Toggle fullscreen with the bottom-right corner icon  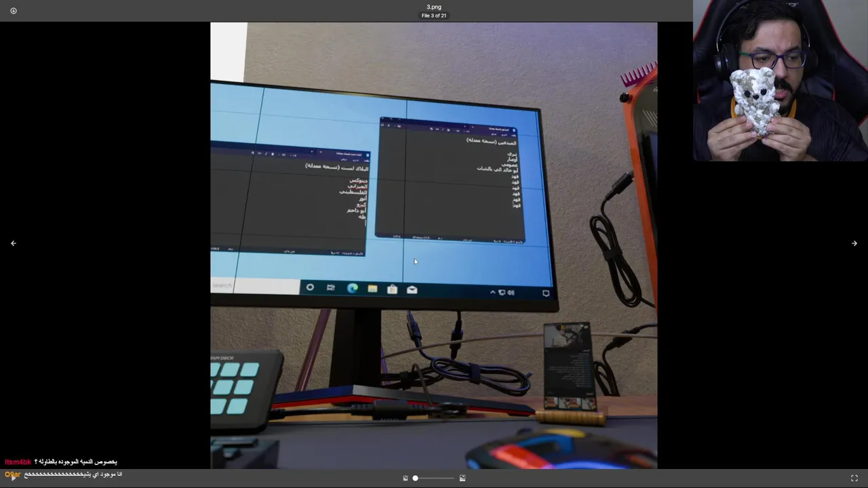click(854, 479)
